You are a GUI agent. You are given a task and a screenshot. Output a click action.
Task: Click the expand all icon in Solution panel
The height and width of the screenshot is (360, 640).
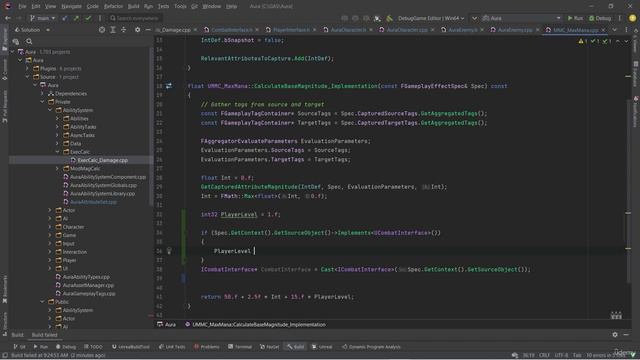(x=113, y=30)
